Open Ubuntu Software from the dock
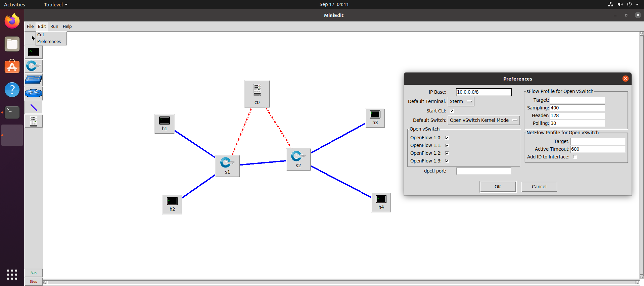This screenshot has height=286, width=644. (x=12, y=67)
